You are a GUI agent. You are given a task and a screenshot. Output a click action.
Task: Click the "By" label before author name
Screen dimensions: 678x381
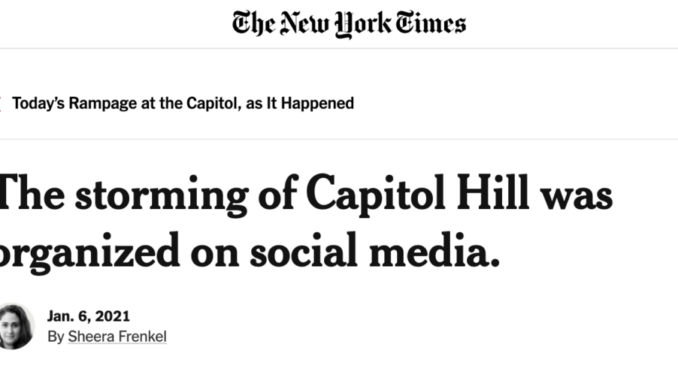coord(56,336)
